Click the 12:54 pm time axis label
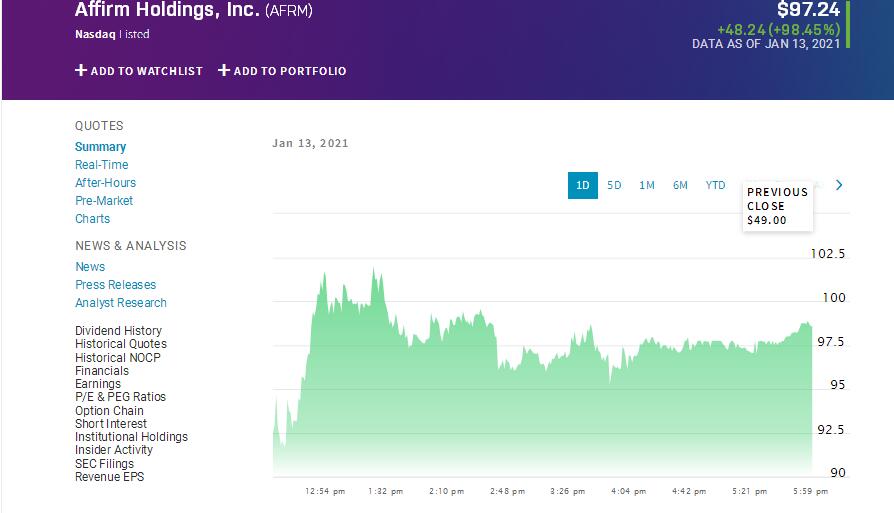Image resolution: width=894 pixels, height=513 pixels. (325, 491)
